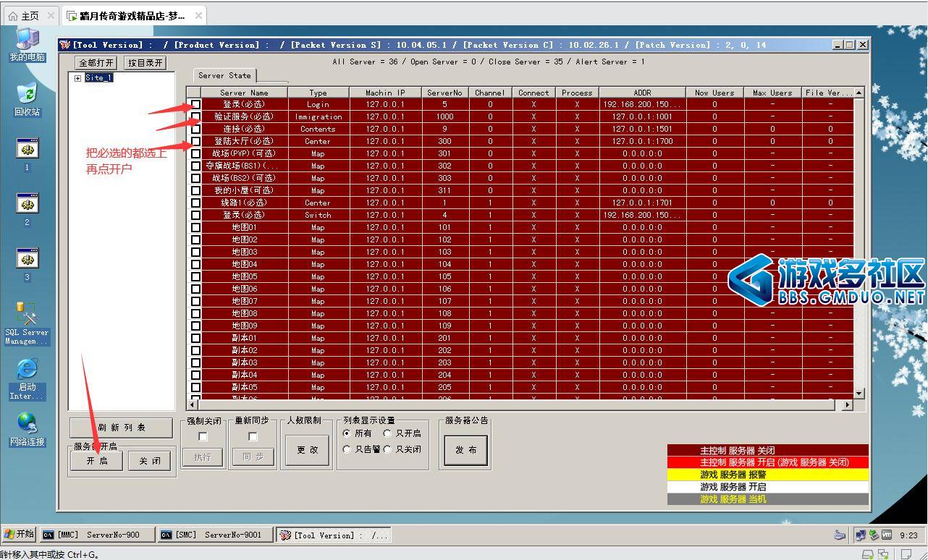
Task: Select Site_1 in the tree
Action: (x=98, y=78)
